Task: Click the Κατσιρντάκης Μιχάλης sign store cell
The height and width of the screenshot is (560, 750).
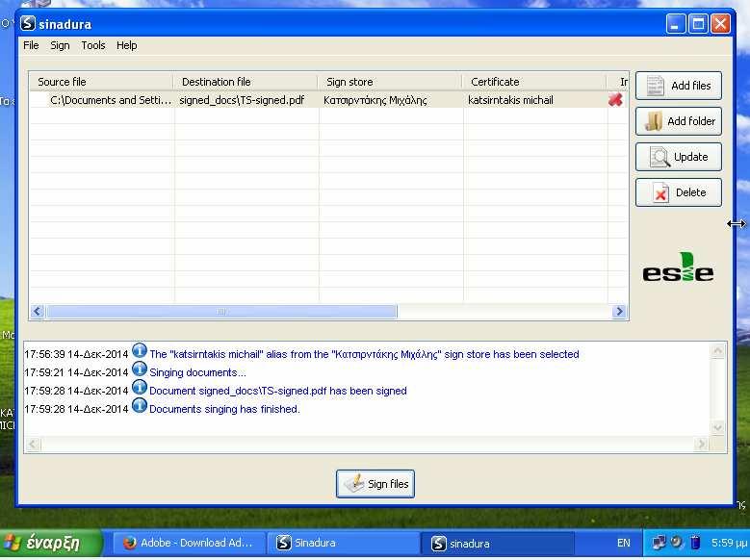Action: click(375, 100)
